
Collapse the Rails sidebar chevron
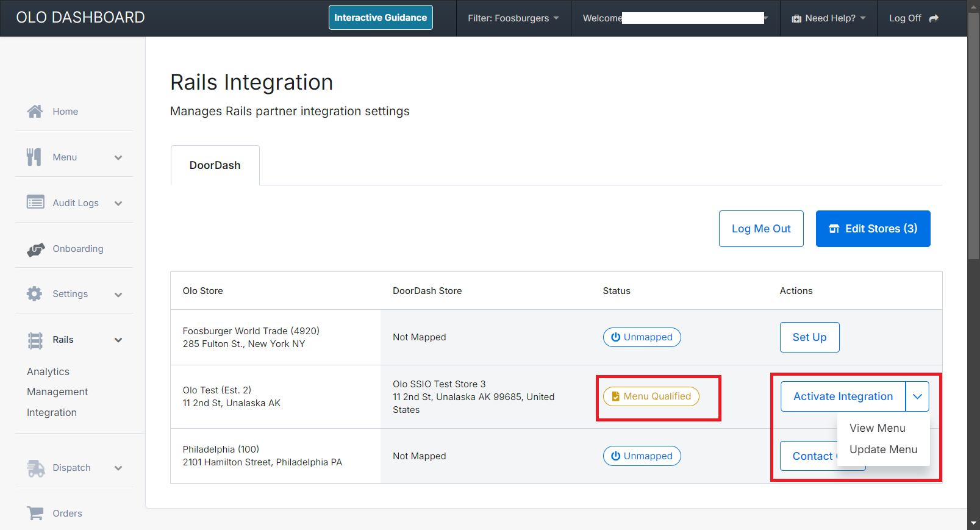[118, 340]
